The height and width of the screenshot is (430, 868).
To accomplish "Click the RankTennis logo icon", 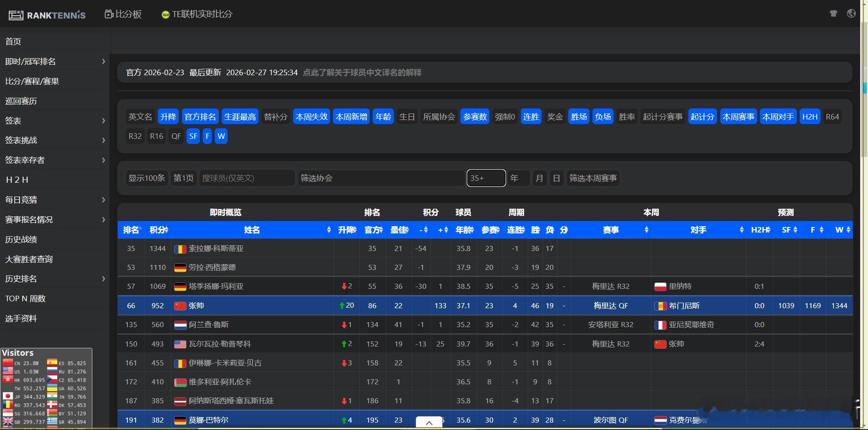I will [16, 15].
